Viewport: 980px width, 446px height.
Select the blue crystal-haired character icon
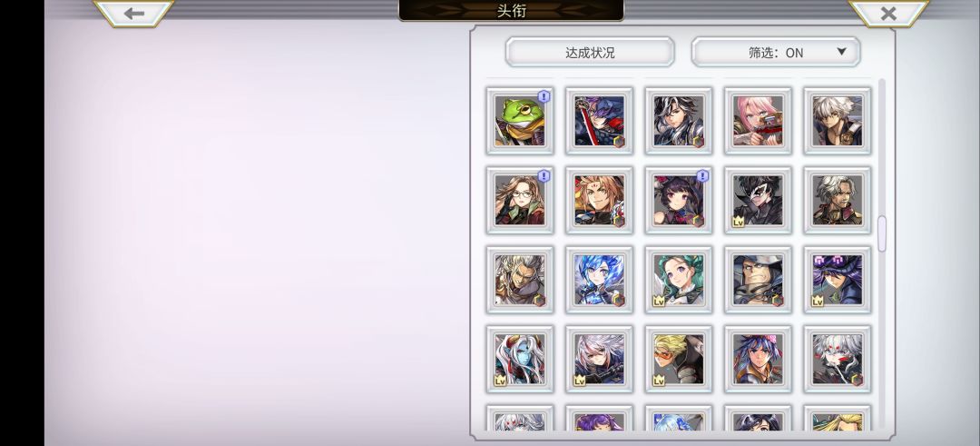[x=600, y=280]
